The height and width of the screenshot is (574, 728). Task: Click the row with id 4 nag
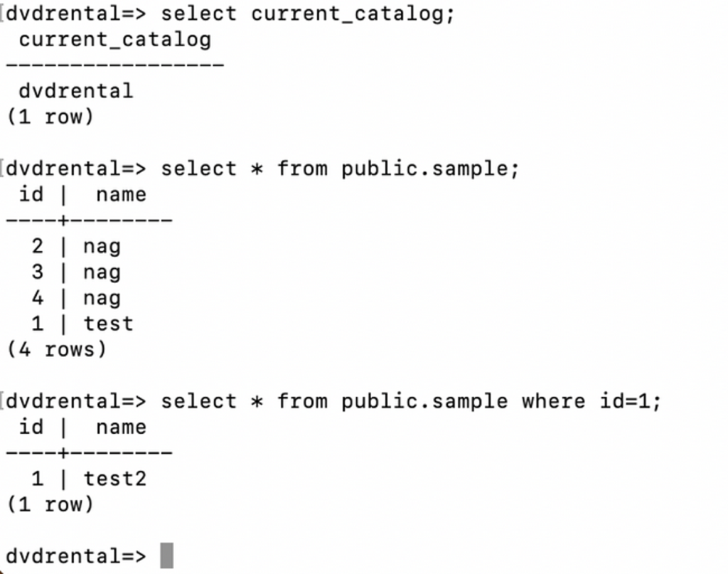tap(76, 298)
